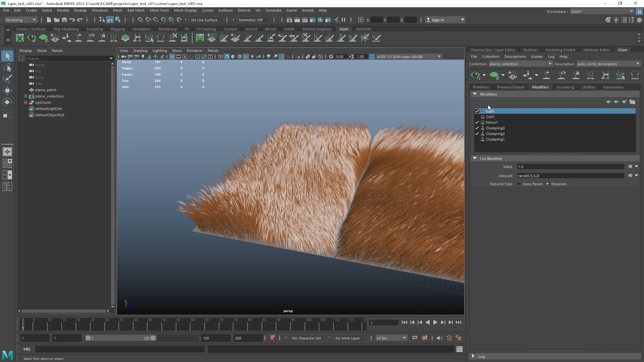Select the Move tool in toolbox

[x=7, y=90]
